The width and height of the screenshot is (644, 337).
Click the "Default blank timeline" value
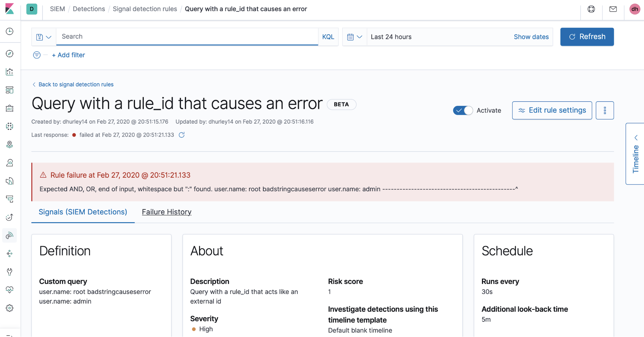click(360, 330)
